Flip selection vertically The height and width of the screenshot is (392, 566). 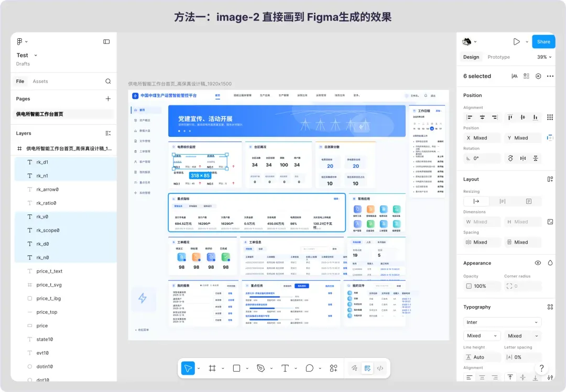click(535, 158)
